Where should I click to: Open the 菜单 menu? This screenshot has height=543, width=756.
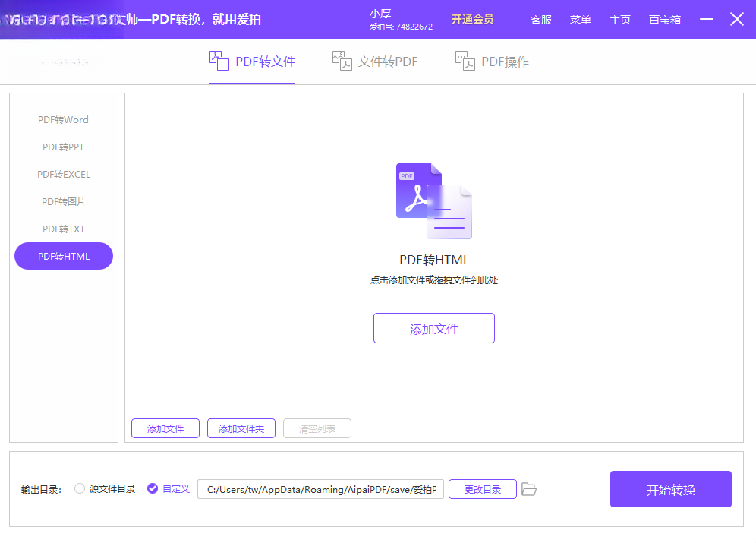[x=581, y=20]
